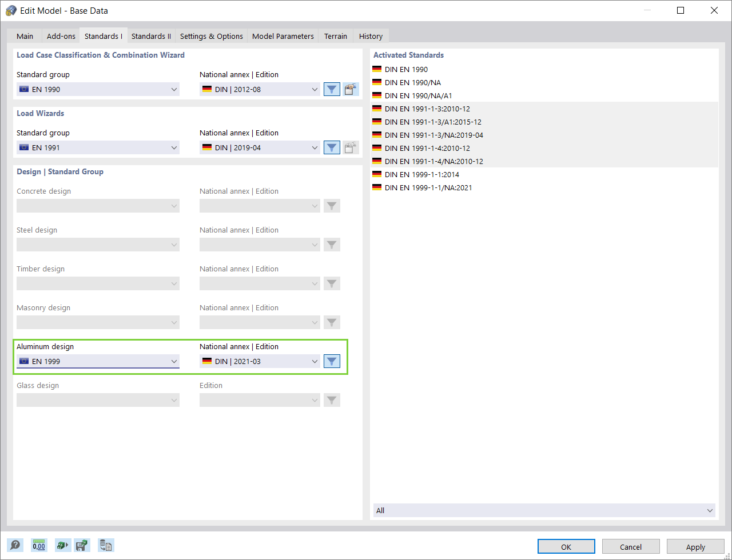Open national annex dropdown showing DIN | 2012-08
Screen dimensions: 732x560
coord(260,89)
